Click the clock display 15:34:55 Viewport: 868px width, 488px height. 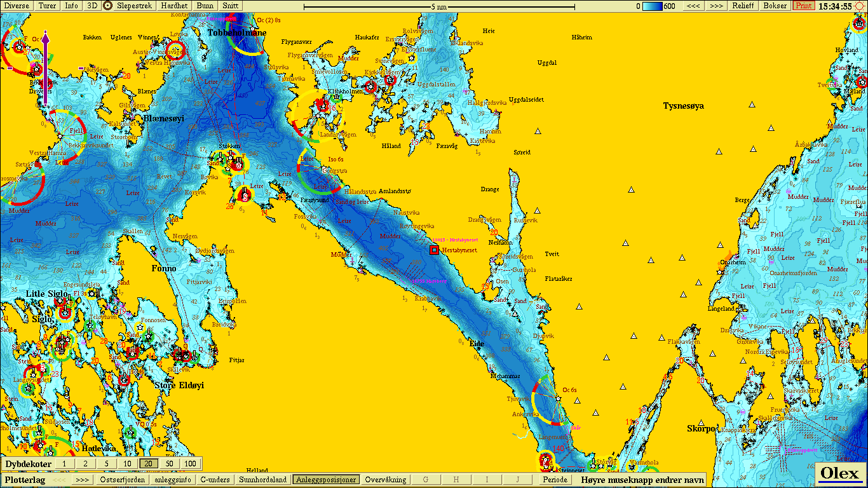[834, 6]
